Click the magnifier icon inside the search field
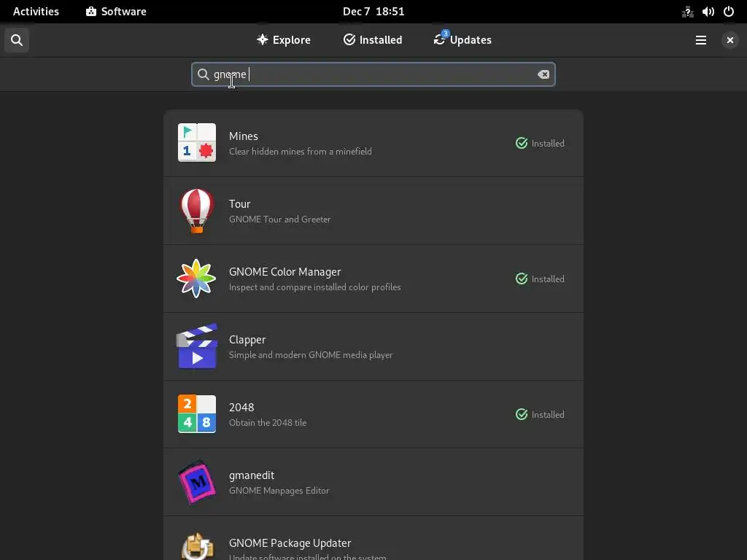The width and height of the screenshot is (747, 560). 204,74
